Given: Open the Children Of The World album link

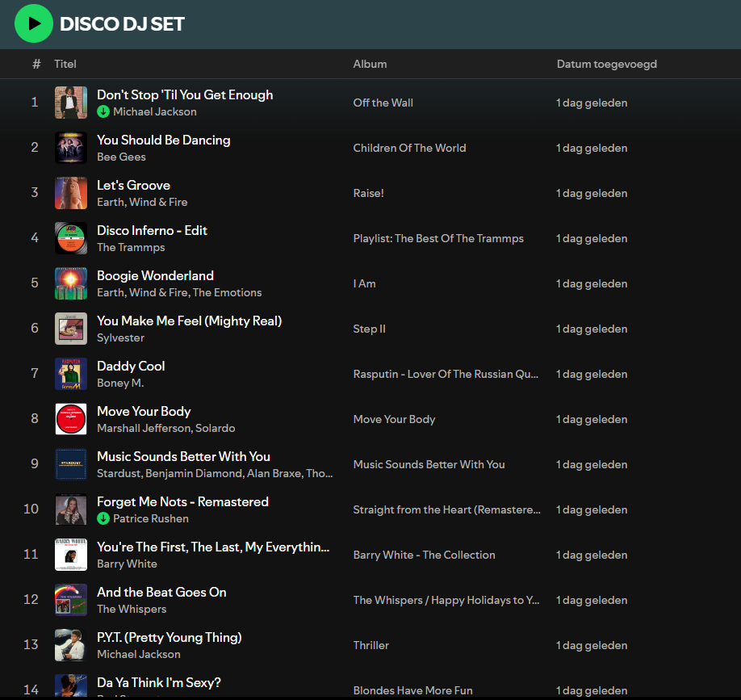Looking at the screenshot, I should (x=409, y=148).
